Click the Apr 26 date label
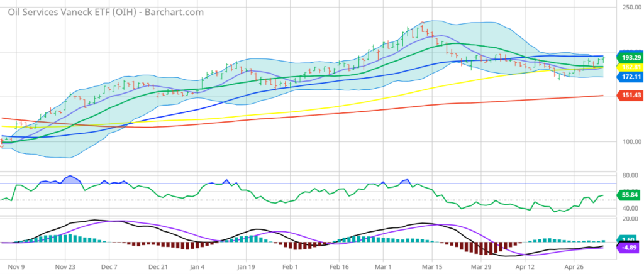This screenshot has width=644, height=274. (575, 266)
